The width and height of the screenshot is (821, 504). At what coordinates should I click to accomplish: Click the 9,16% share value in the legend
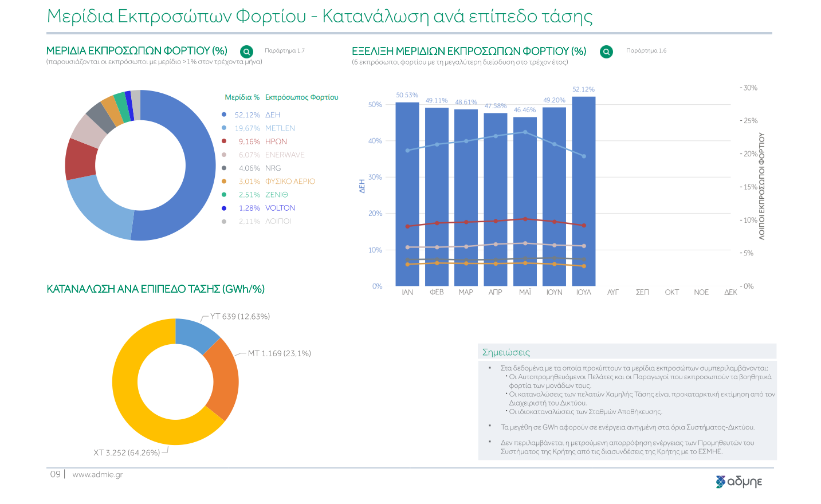pyautogui.click(x=249, y=141)
